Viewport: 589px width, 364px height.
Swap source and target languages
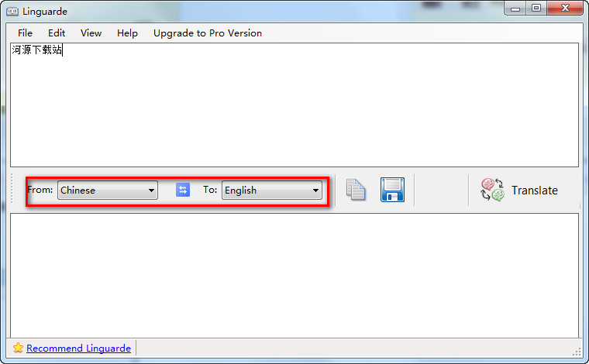pos(183,190)
